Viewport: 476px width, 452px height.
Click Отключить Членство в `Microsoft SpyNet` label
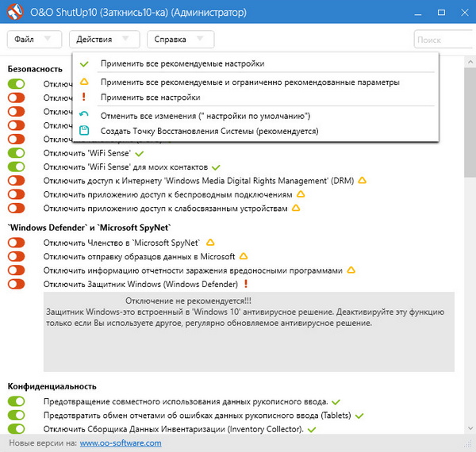pos(121,243)
